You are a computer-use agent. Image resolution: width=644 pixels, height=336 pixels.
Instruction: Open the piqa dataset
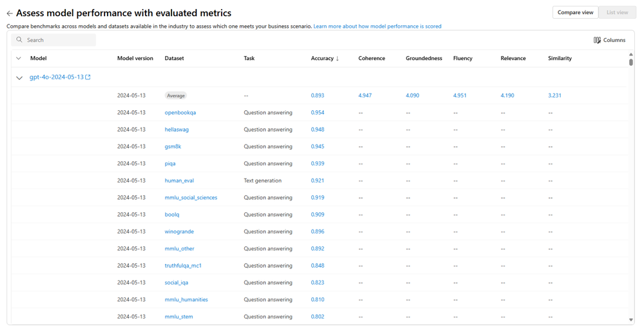point(170,163)
